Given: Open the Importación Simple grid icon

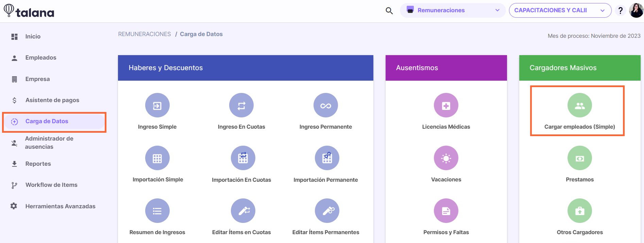Looking at the screenshot, I should click(157, 158).
